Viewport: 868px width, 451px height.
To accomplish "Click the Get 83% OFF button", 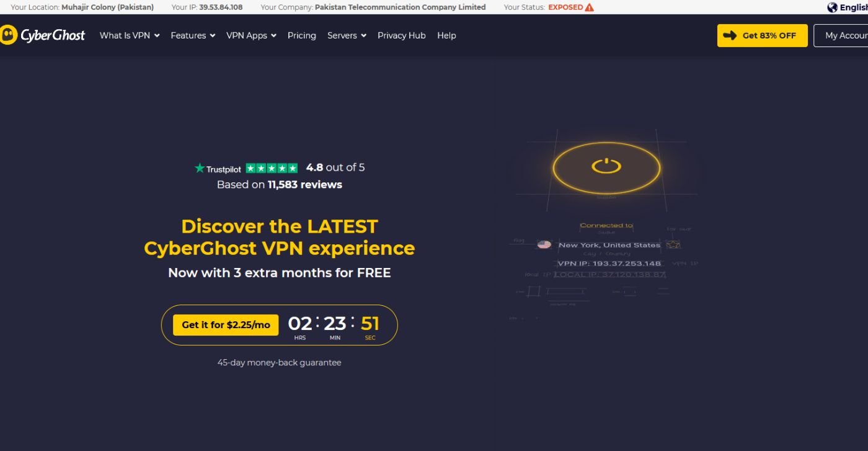I will [x=763, y=35].
